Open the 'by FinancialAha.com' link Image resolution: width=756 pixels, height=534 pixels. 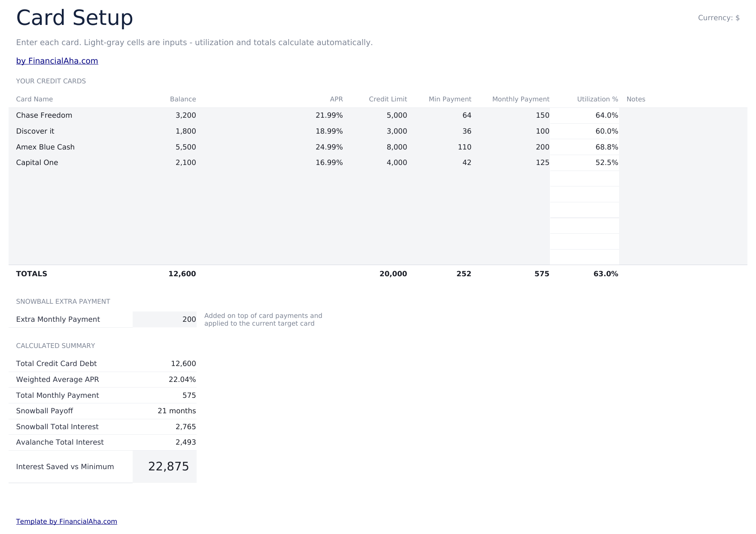pyautogui.click(x=57, y=61)
